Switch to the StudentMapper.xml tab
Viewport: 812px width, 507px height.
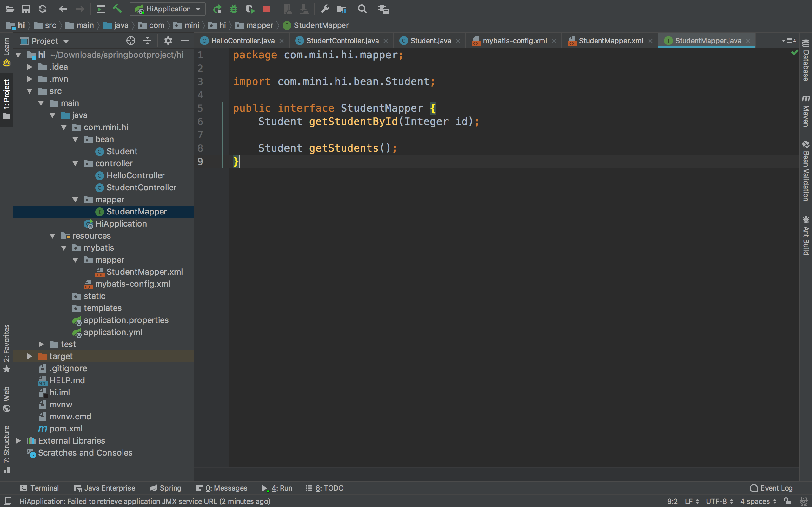point(610,41)
